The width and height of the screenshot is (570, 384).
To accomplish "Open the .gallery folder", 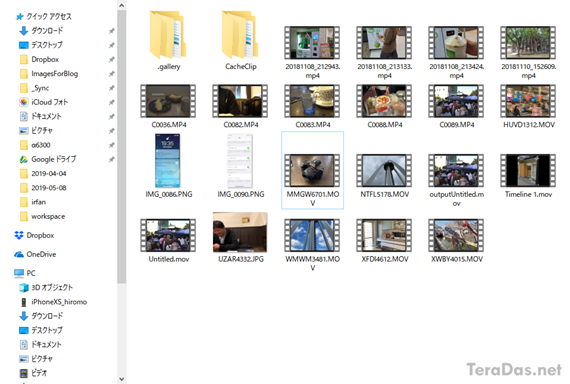I will [x=168, y=40].
